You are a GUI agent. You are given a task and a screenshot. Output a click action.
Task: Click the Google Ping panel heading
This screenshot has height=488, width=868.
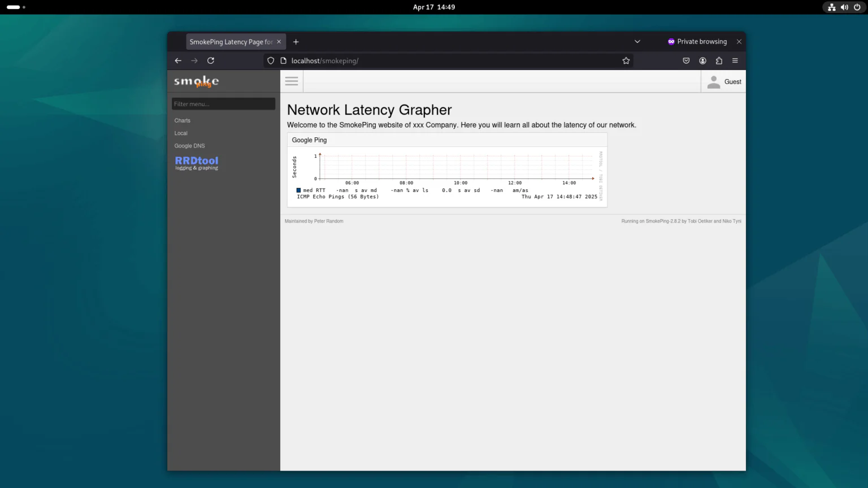(x=309, y=140)
